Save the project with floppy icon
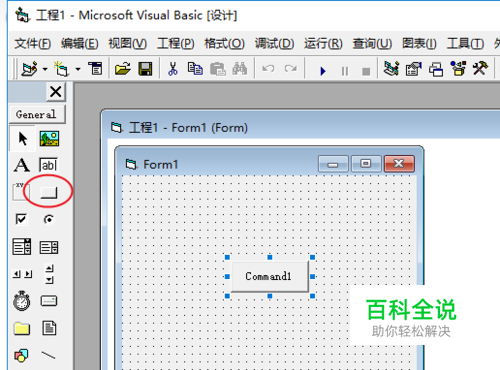The height and width of the screenshot is (370, 500). 145,69
